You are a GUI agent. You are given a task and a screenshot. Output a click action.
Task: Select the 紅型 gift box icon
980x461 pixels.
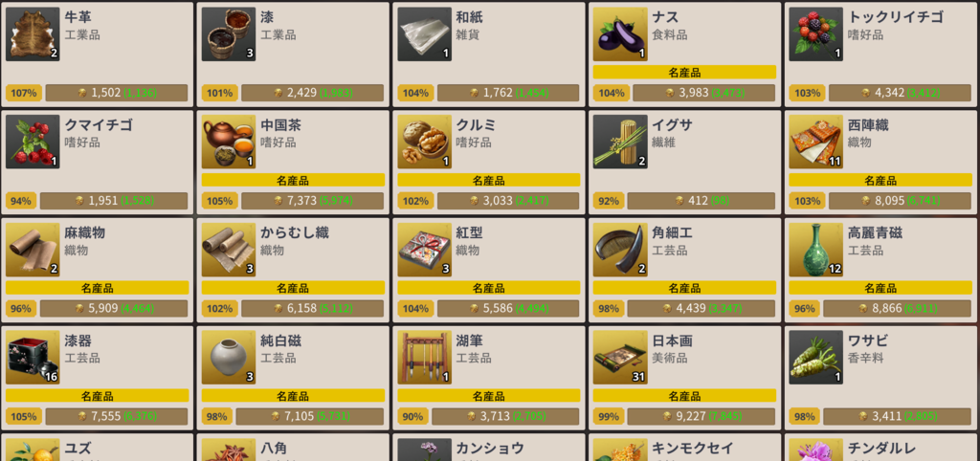click(424, 250)
